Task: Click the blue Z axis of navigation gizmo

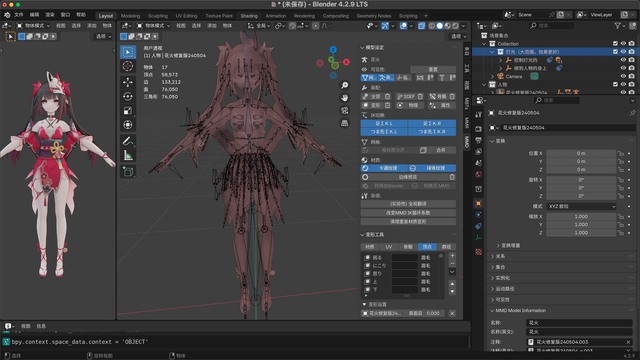Action: [x=333, y=50]
